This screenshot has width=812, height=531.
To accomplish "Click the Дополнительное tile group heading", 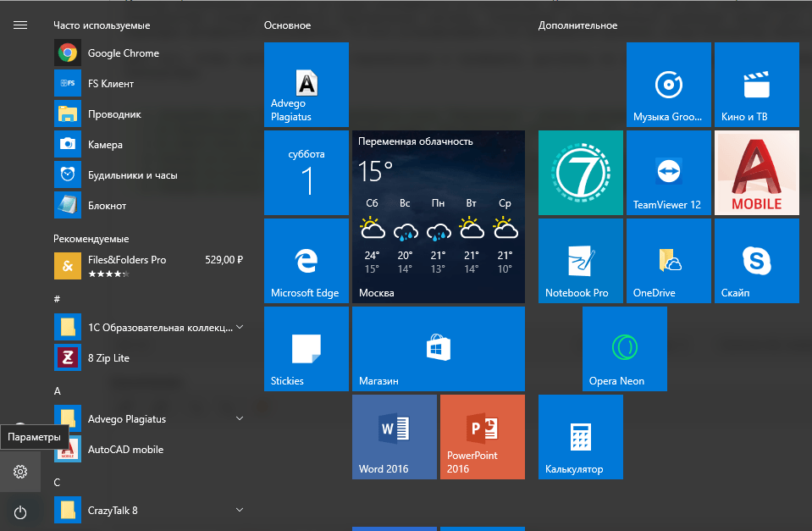I will (577, 25).
